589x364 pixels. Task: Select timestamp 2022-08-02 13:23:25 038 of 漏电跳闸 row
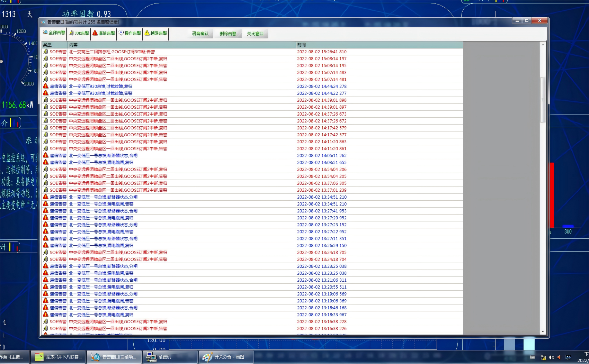[322, 273]
